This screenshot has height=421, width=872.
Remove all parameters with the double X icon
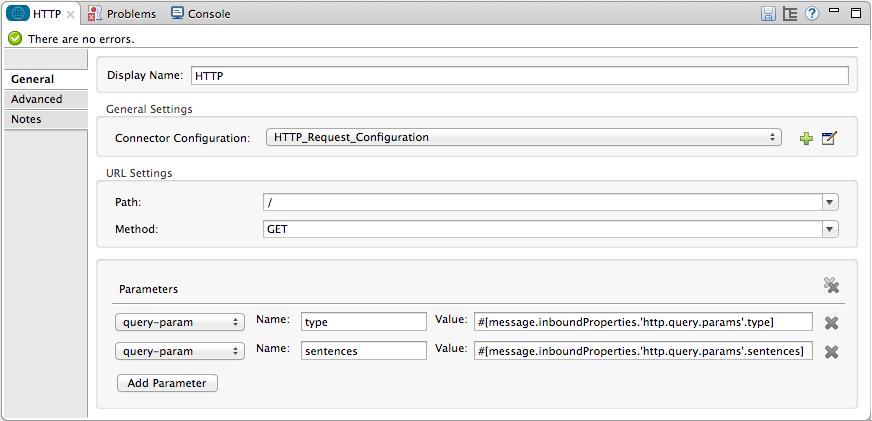pos(831,286)
